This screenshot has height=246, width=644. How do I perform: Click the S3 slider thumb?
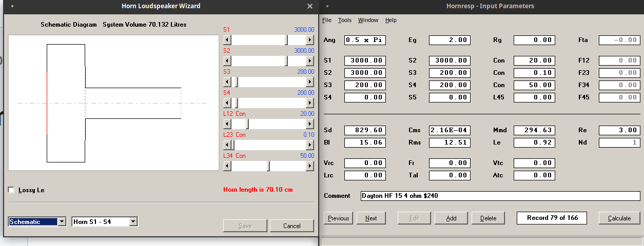point(236,81)
